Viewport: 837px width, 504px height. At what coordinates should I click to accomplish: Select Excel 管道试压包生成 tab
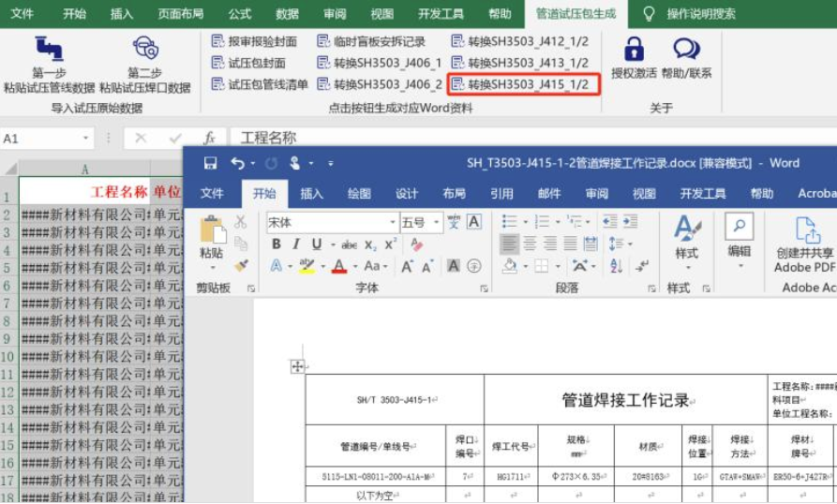click(x=575, y=14)
